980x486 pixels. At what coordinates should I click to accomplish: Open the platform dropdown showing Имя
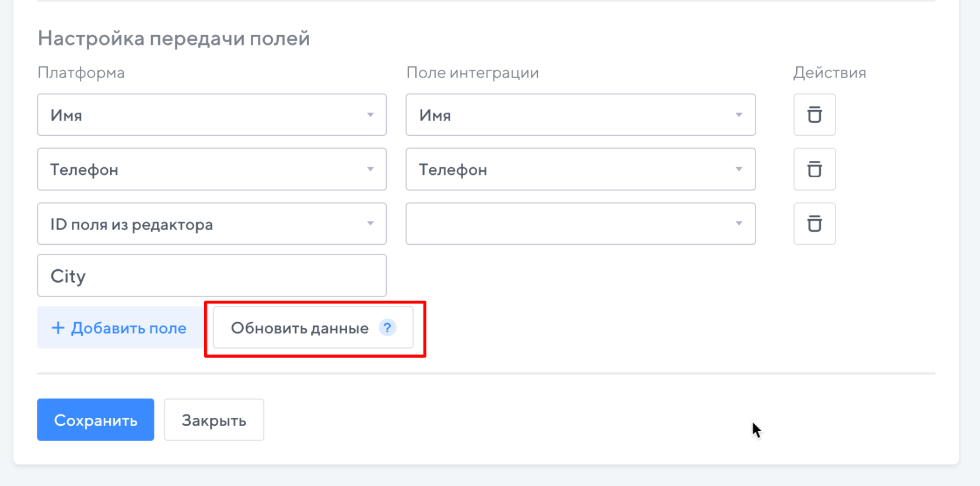coord(212,115)
